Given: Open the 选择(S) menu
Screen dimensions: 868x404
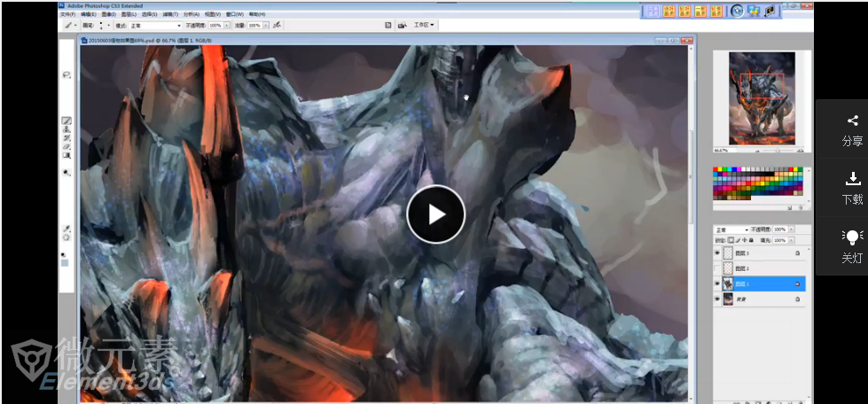Looking at the screenshot, I should click(150, 14).
